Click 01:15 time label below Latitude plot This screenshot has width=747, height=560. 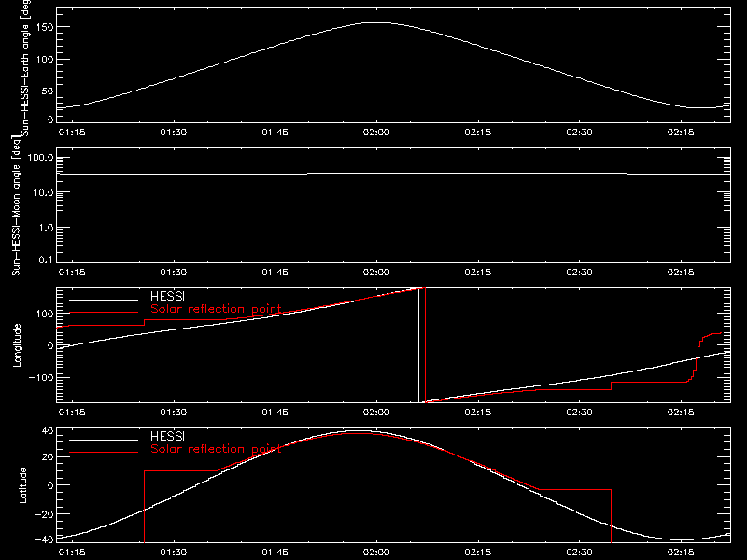tap(72, 553)
